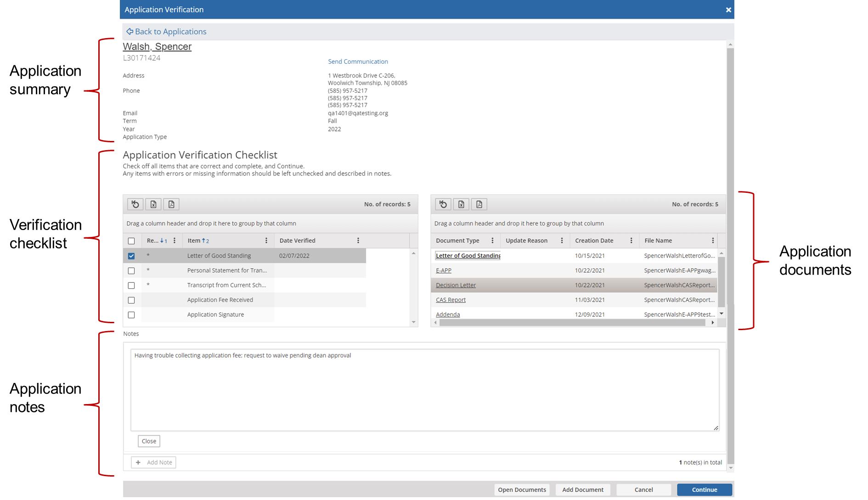Click documents grid scroll down arrow

click(721, 314)
